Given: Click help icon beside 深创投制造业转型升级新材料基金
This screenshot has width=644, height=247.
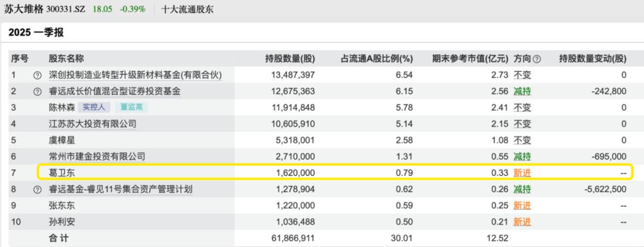Looking at the screenshot, I should 37,75.
